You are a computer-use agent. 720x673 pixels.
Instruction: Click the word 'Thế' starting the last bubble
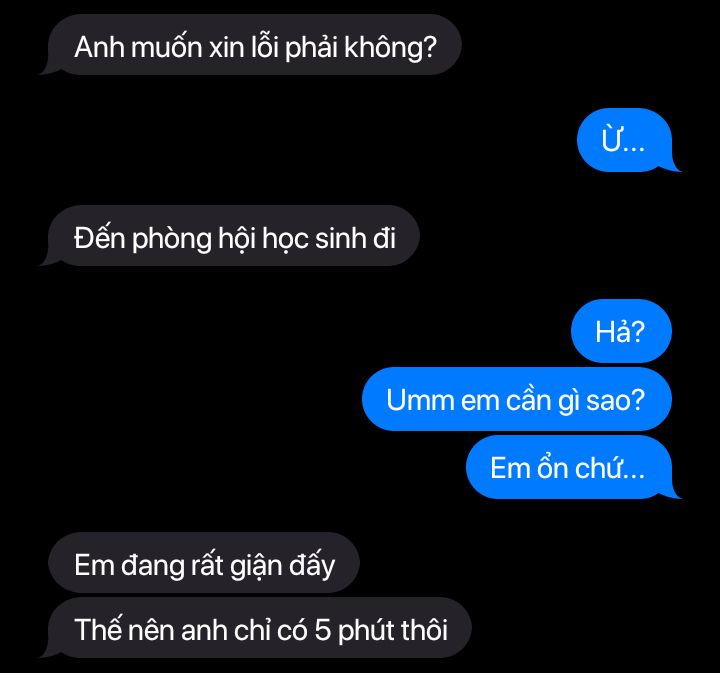(97, 629)
